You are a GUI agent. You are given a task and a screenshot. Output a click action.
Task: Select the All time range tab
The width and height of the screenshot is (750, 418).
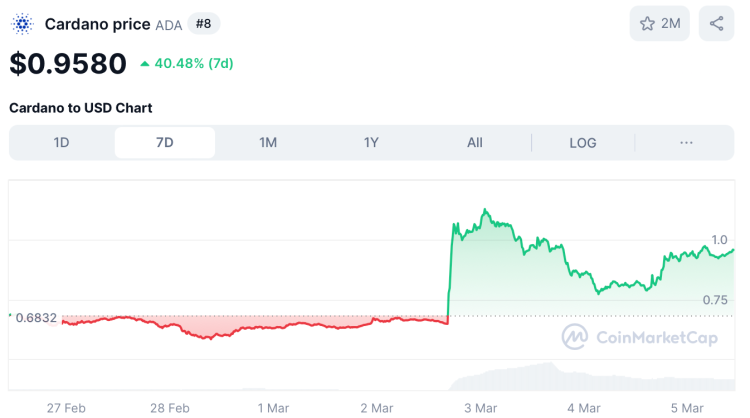click(x=474, y=143)
